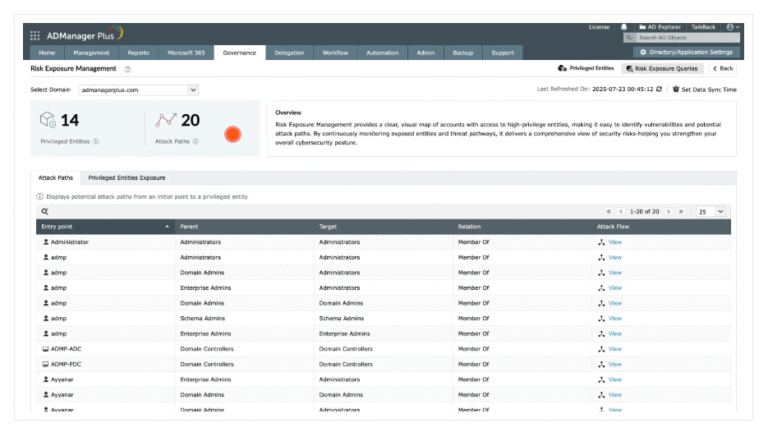Open the table search magnifier icon
The height and width of the screenshot is (437, 768).
45,212
